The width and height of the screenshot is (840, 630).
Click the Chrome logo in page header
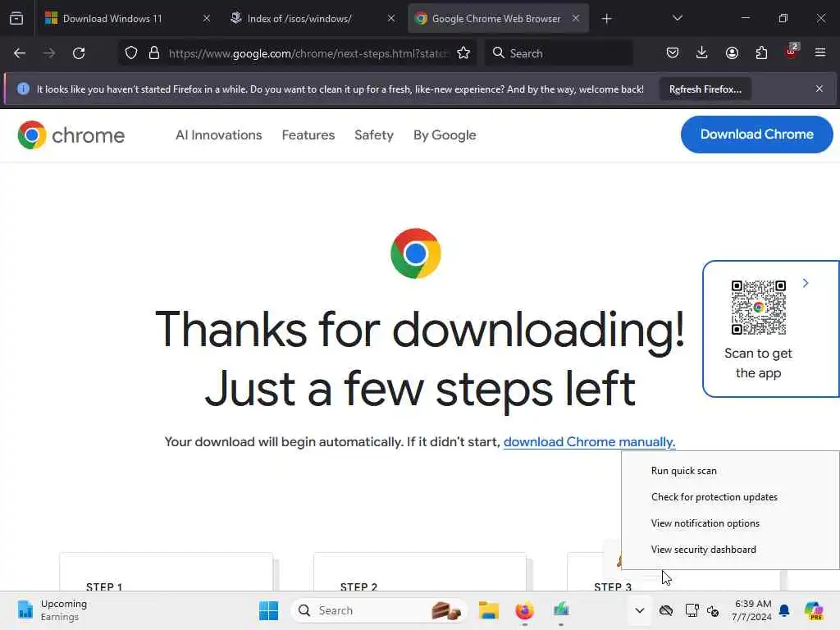[71, 135]
